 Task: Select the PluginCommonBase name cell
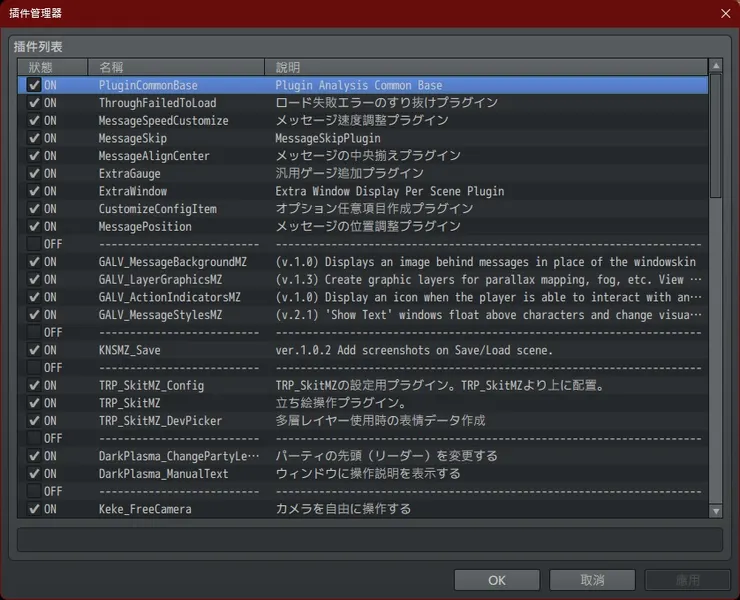tap(148, 85)
